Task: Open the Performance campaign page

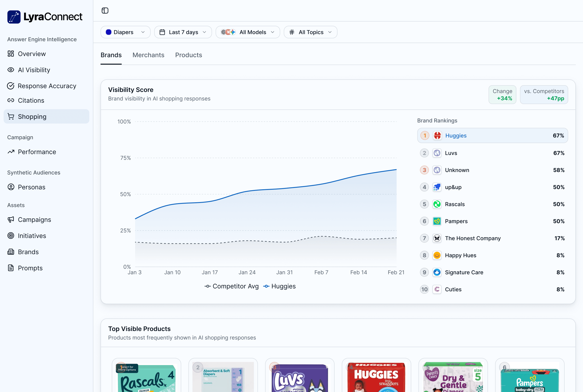Action: click(37, 152)
